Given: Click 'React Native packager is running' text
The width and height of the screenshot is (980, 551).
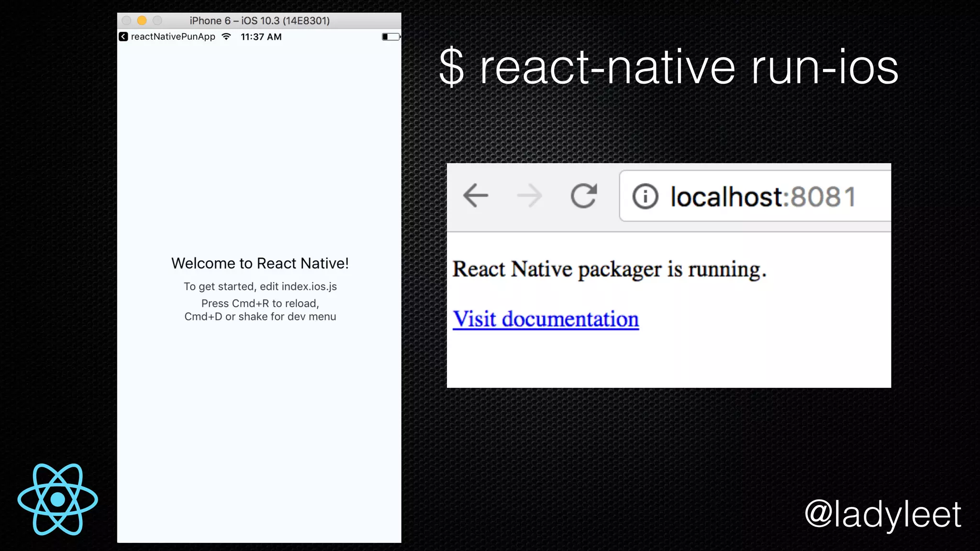Looking at the screenshot, I should [609, 269].
